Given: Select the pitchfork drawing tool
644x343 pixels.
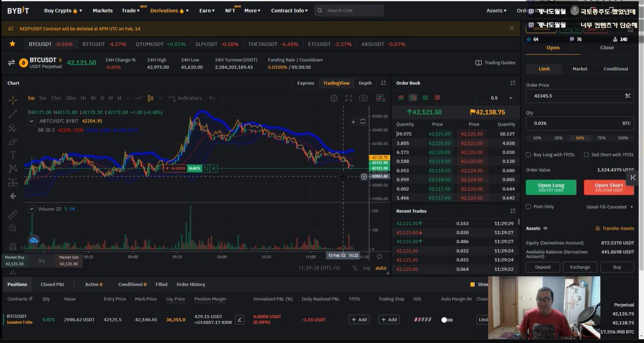Looking at the screenshot, I should (x=13, y=128).
